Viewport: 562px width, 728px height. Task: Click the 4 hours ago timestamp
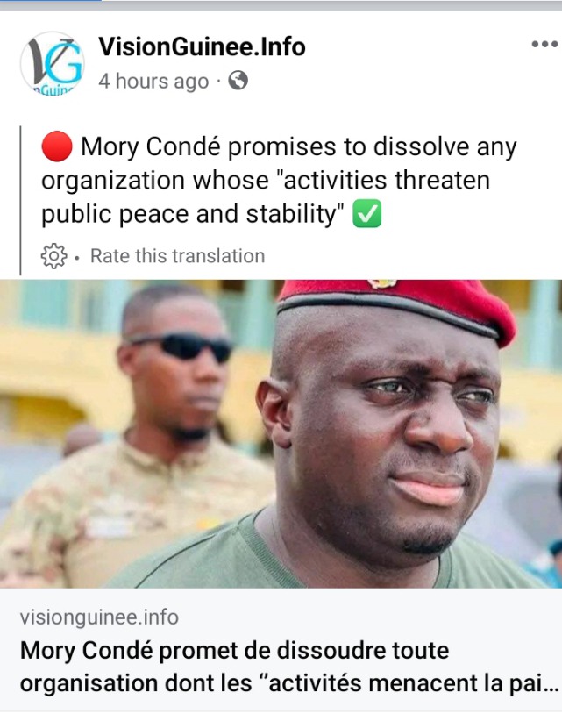153,82
